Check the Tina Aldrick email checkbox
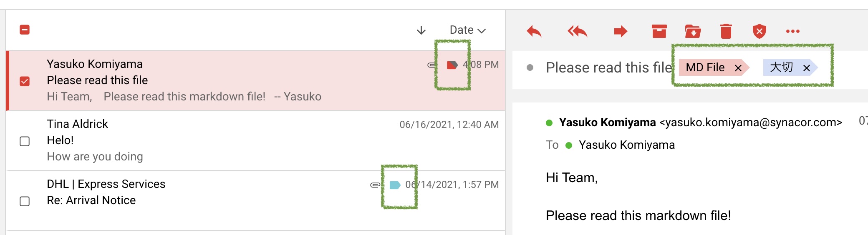This screenshot has height=235, width=868. tap(25, 141)
